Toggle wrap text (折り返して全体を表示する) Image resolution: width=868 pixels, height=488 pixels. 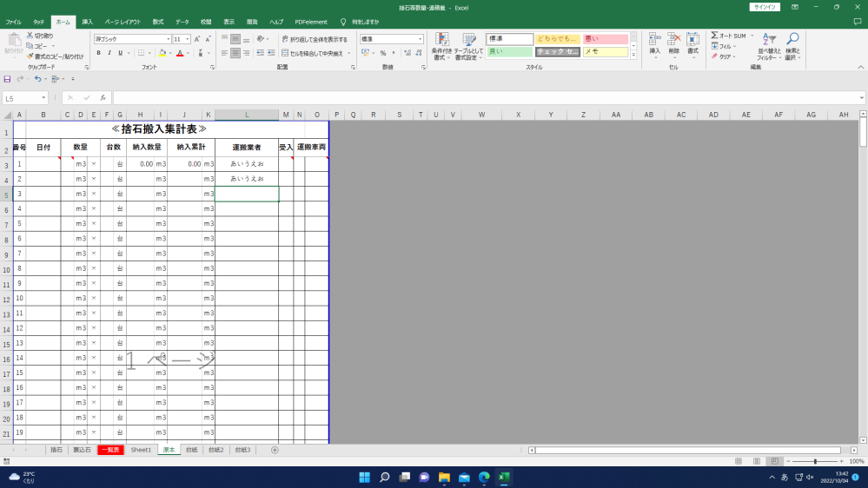click(315, 39)
